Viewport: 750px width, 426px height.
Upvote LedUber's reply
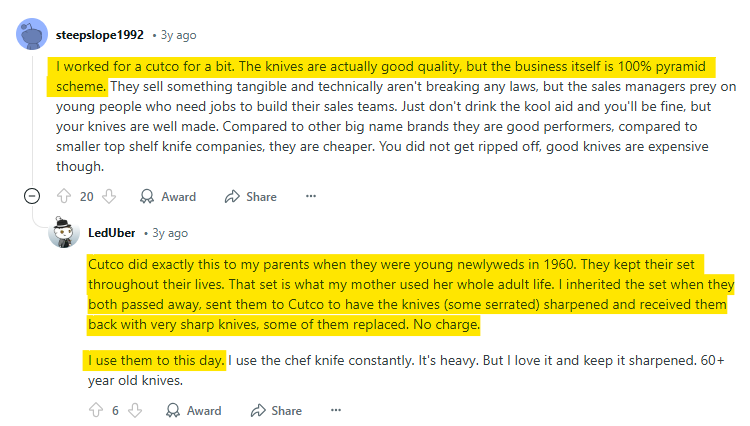[x=97, y=410]
